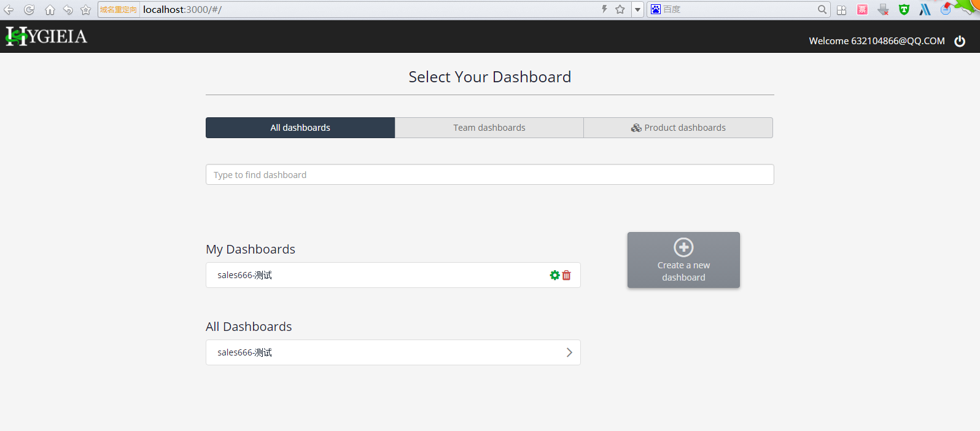Select the All dashboards tab
The height and width of the screenshot is (431, 980).
pos(300,128)
